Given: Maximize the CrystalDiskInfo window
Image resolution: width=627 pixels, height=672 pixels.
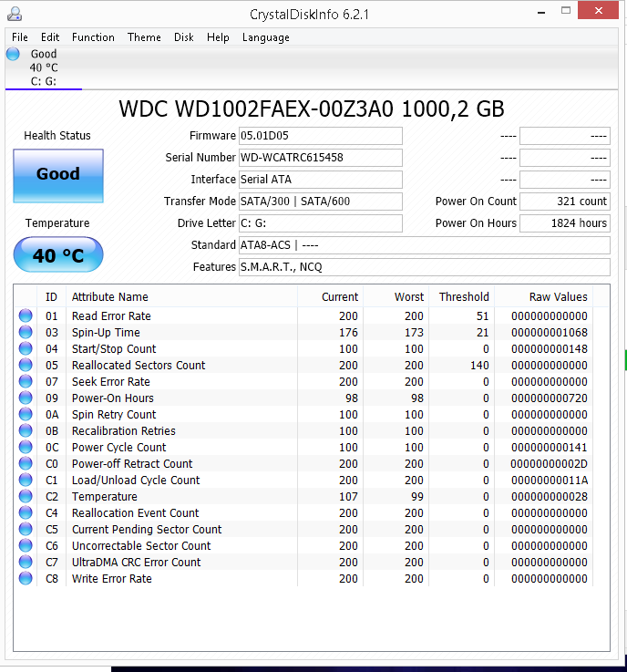Looking at the screenshot, I should [566, 11].
